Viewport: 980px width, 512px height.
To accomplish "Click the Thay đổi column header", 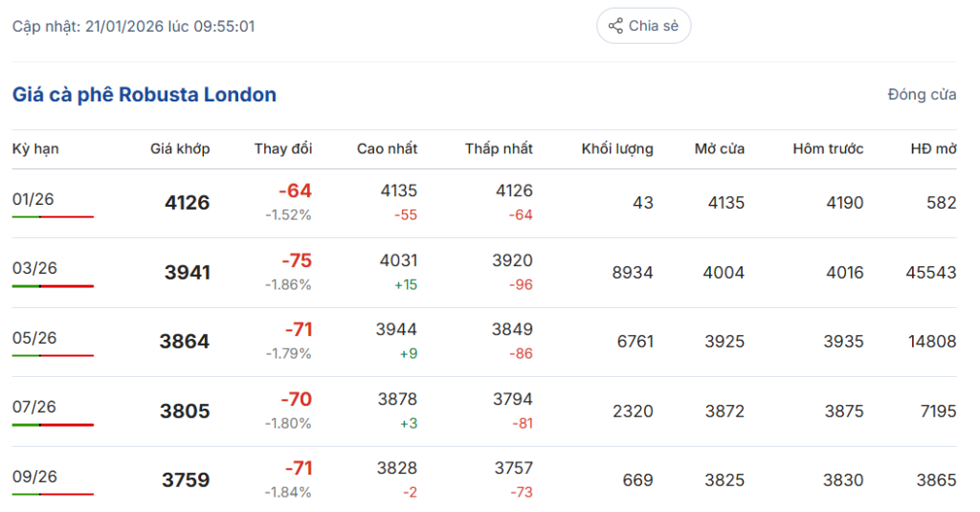I will (x=283, y=148).
